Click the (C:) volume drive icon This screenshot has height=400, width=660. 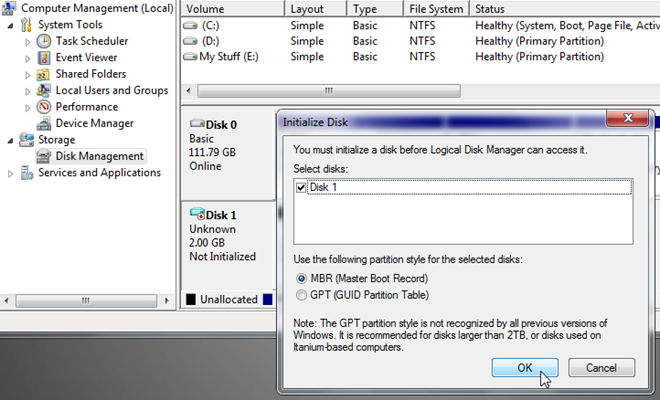tap(190, 26)
